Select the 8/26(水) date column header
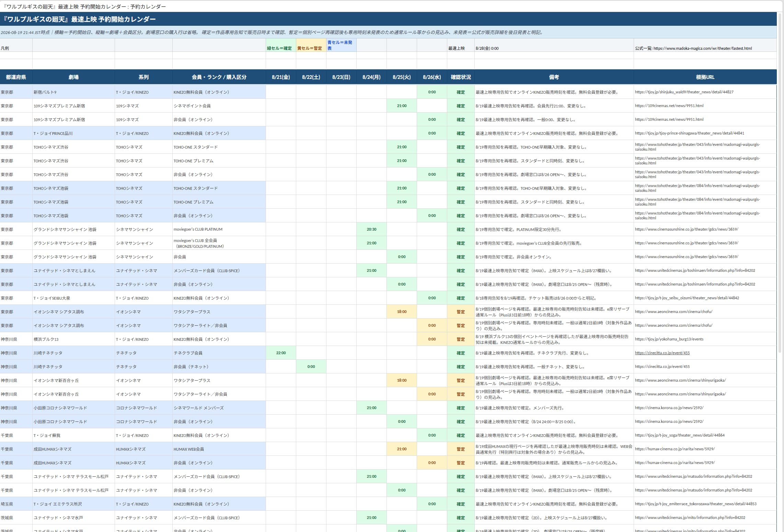 (x=432, y=77)
